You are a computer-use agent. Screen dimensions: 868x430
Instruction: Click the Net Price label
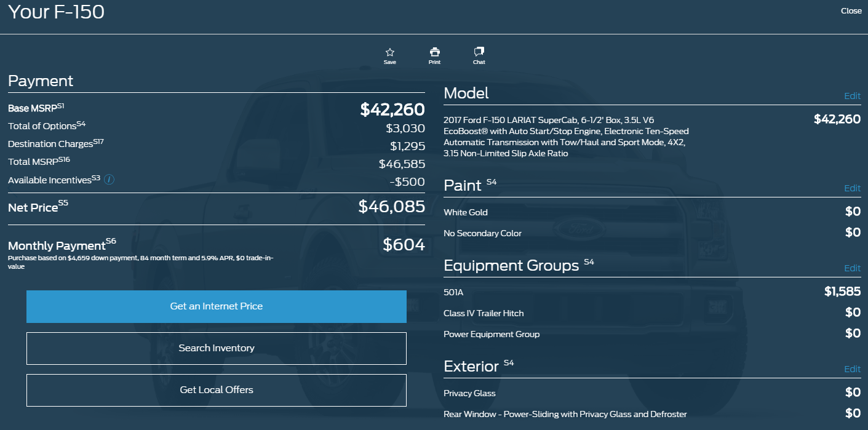[x=38, y=207]
